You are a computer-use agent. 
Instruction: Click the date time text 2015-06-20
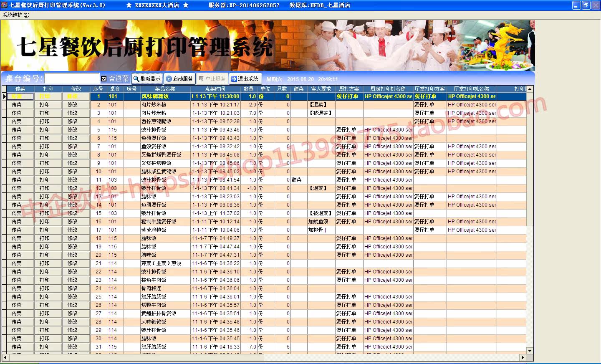[300, 79]
